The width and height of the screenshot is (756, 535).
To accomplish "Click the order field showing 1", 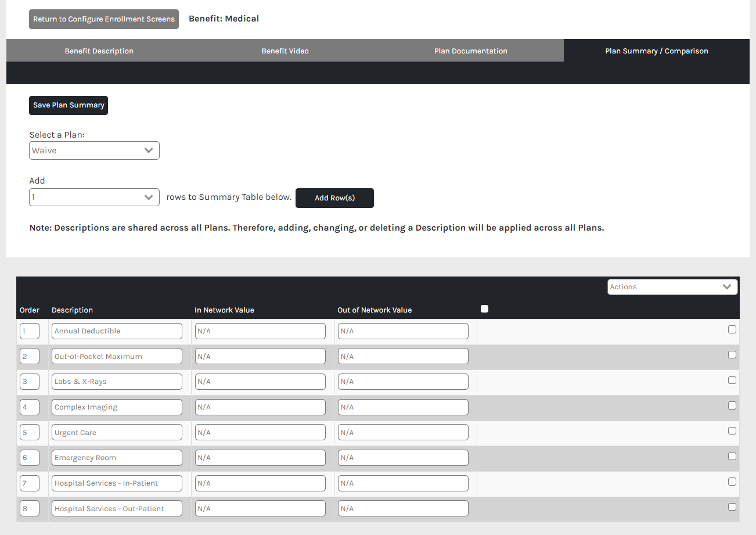I will coord(30,331).
